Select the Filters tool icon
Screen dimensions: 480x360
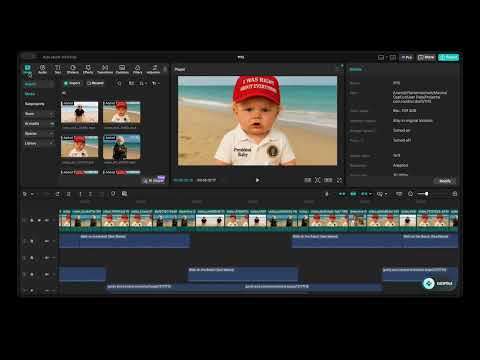137,69
